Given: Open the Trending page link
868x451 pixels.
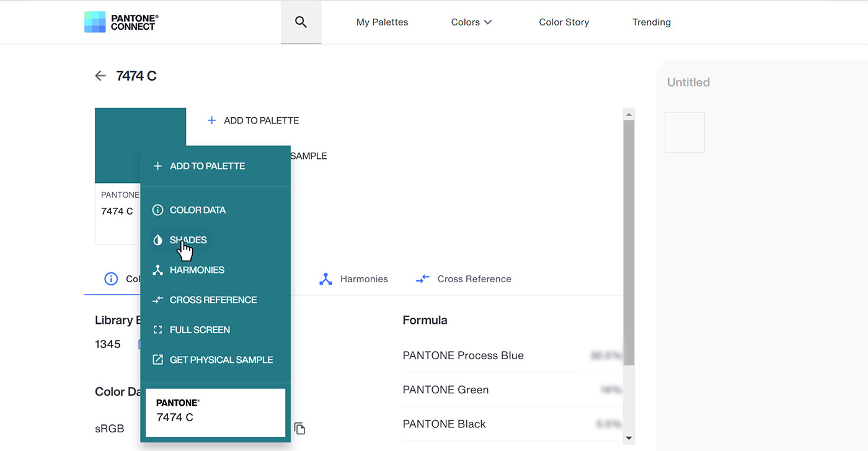Looking at the screenshot, I should coord(651,22).
